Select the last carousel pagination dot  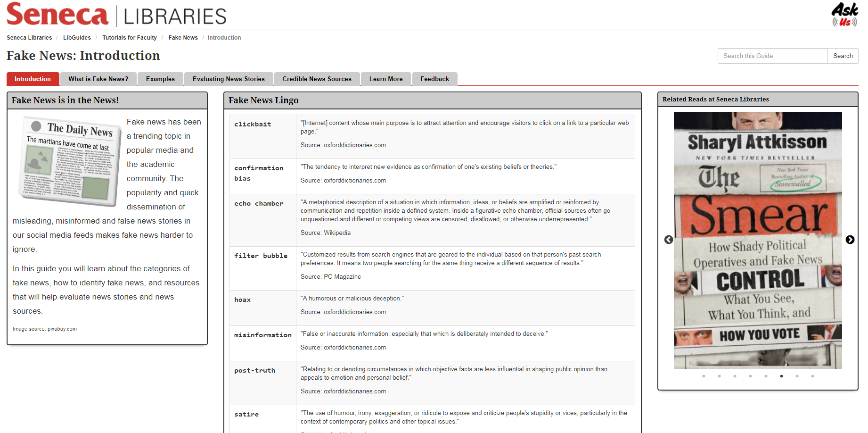(812, 376)
